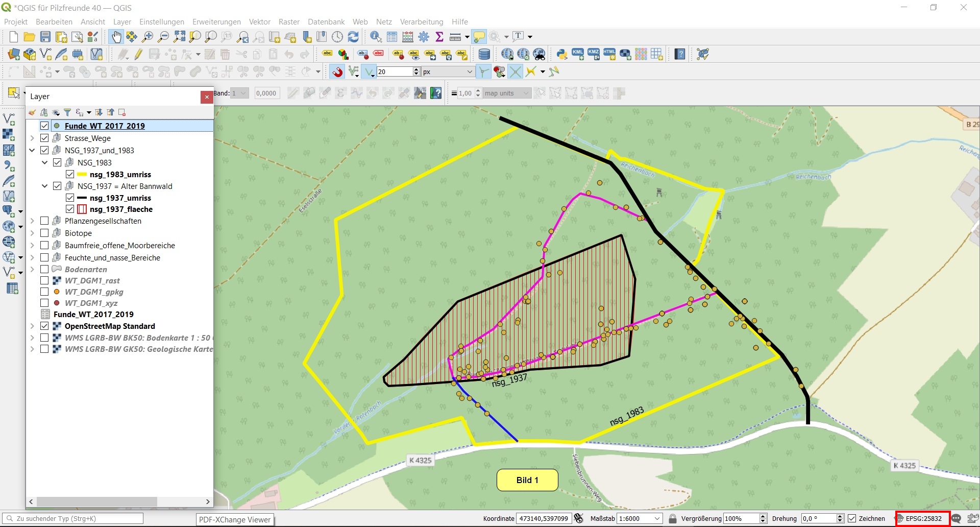Collapse the NSG_1937_und_1983 group
This screenshot has height=527, width=980.
pyautogui.click(x=32, y=150)
